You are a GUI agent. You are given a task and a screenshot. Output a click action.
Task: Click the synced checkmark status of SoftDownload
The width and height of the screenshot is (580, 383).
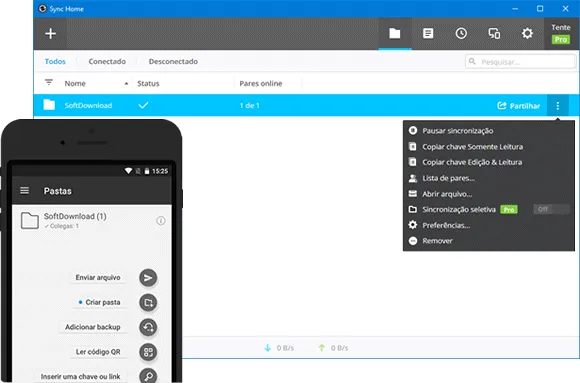143,105
